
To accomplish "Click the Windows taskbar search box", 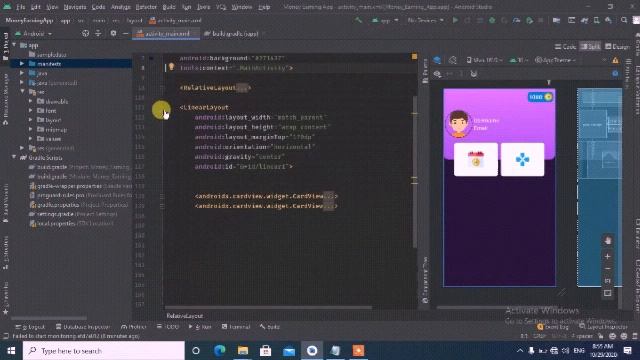I will [104, 351].
